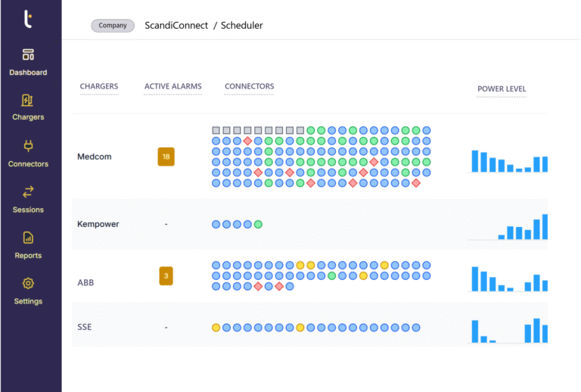Click the green connector in the Kempower row
The width and height of the screenshot is (581, 392).
pyautogui.click(x=258, y=225)
